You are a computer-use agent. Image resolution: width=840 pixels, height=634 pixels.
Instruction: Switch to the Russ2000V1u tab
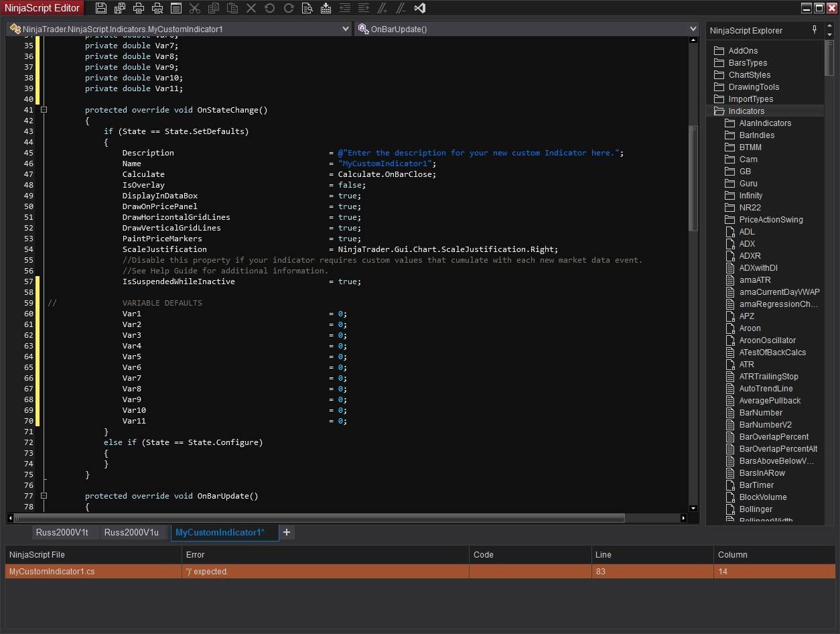click(x=135, y=533)
